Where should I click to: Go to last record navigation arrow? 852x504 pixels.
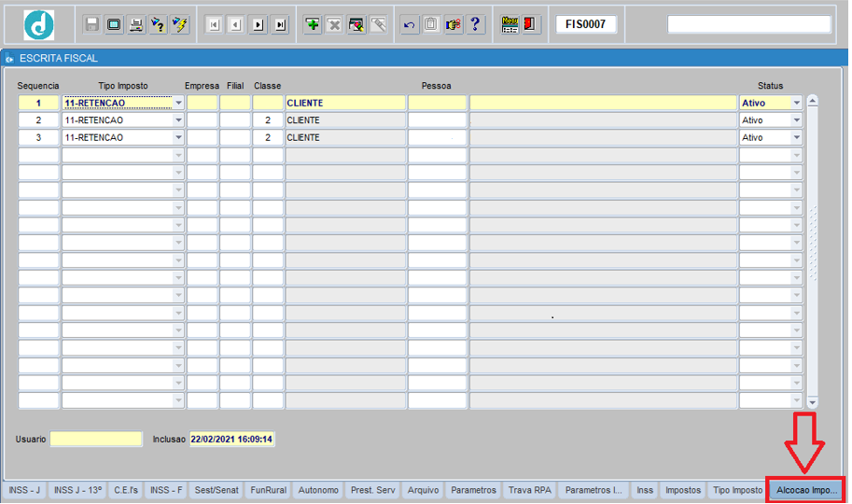pyautogui.click(x=280, y=25)
